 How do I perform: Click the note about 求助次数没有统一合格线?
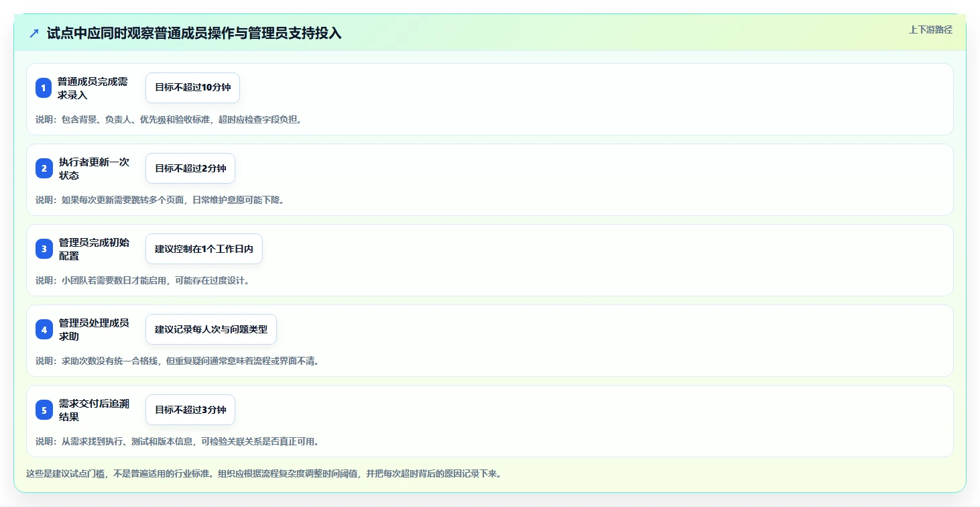(x=178, y=361)
